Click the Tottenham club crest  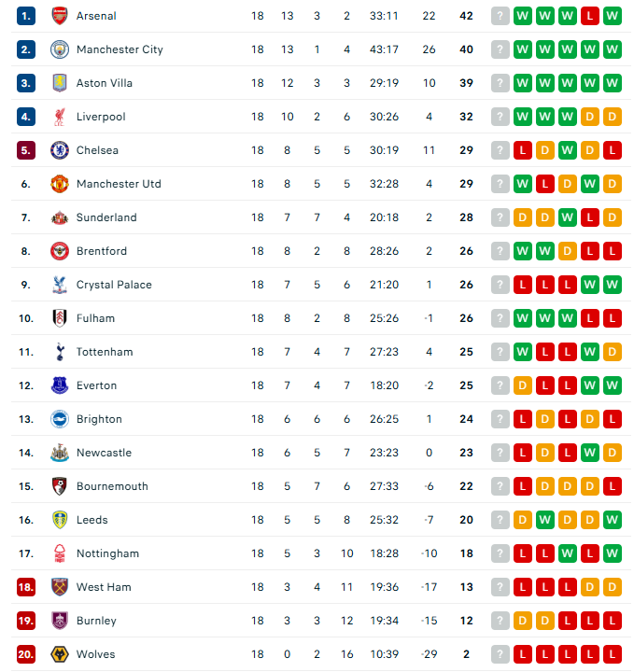click(60, 352)
